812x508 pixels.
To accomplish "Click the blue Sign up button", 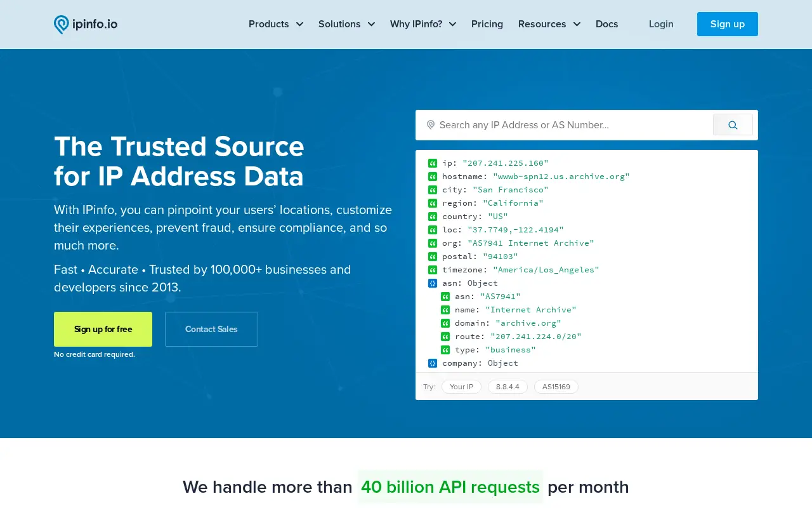I will (728, 24).
